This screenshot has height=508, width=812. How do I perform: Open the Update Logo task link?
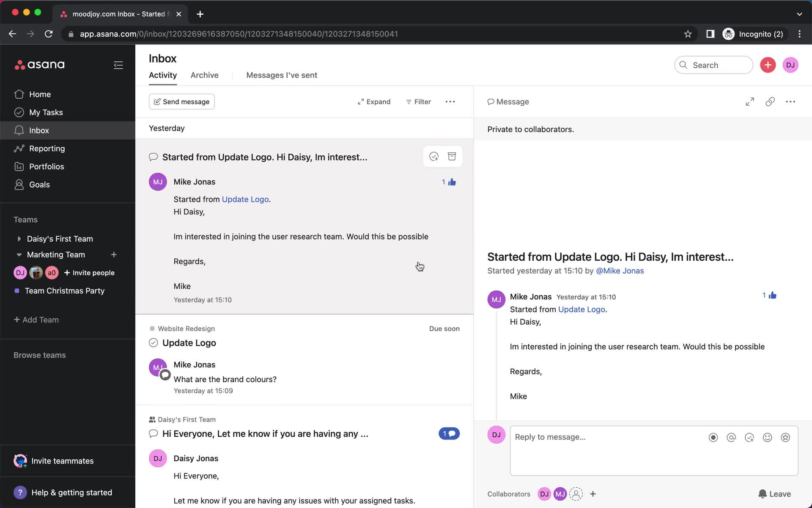pyautogui.click(x=582, y=309)
